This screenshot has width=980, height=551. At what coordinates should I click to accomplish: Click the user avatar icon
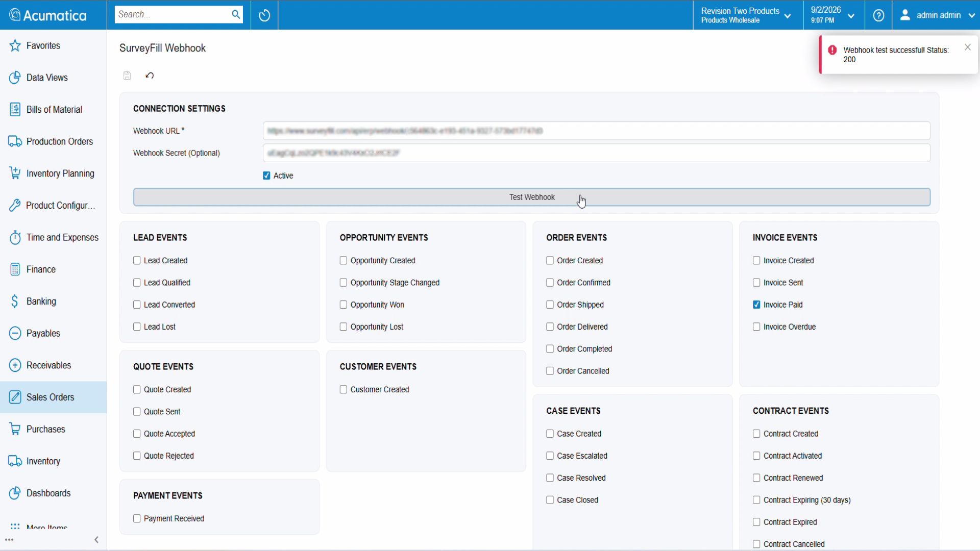(905, 15)
